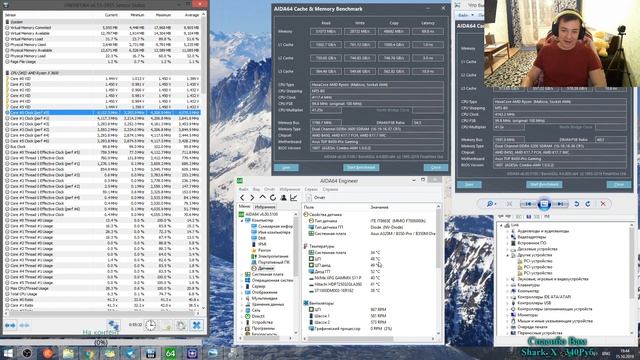Select Total CPU Usage row in HWiNFO

[102, 294]
